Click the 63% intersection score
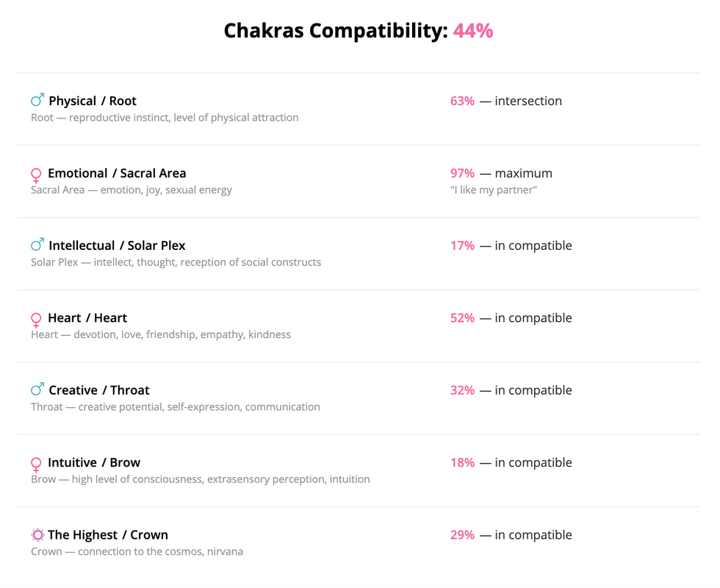 click(462, 101)
